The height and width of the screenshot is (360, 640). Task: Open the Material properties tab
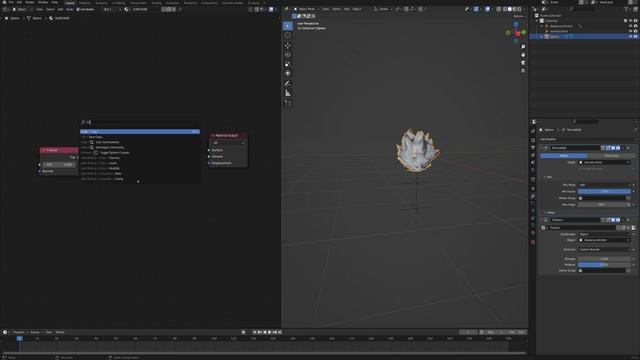[533, 233]
